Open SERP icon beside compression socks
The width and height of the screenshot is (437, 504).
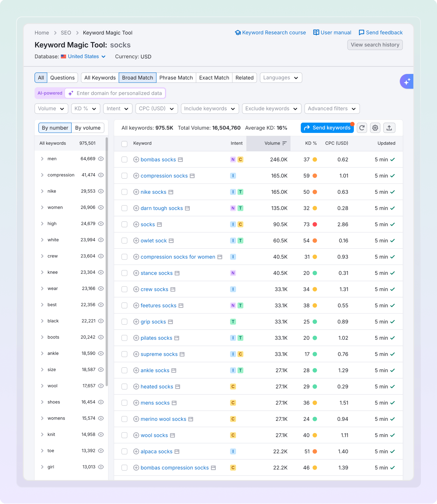pos(192,176)
